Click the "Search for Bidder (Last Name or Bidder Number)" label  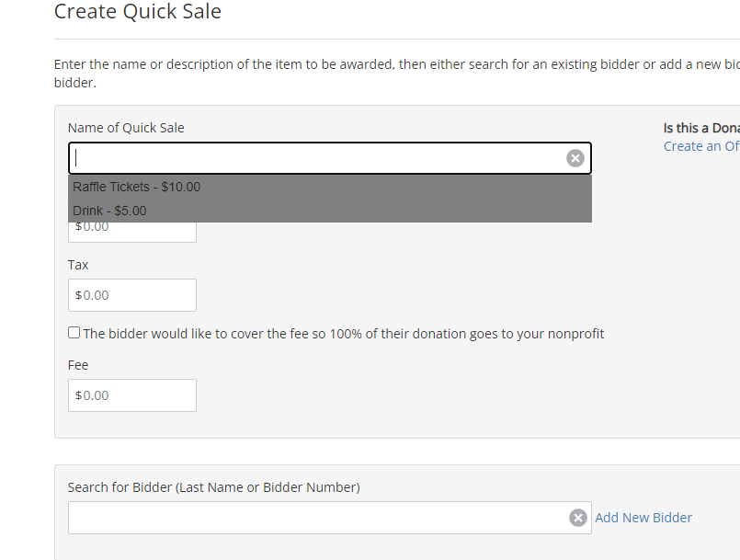214,487
